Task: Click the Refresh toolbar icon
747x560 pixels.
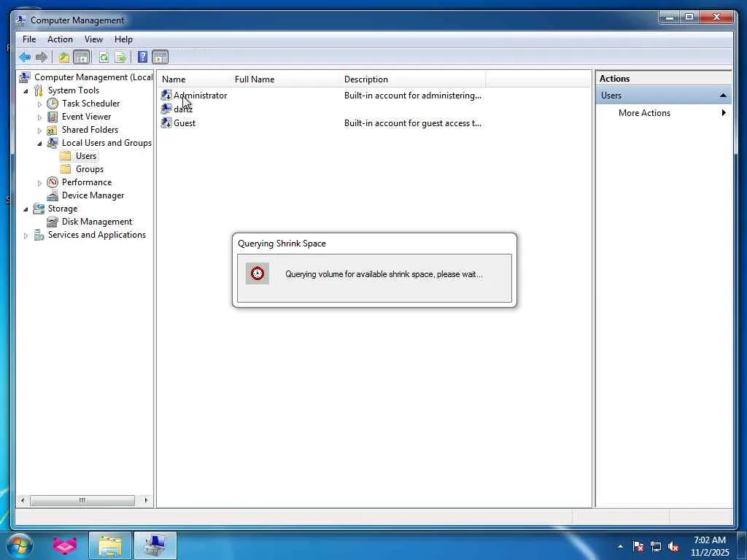Action: tap(104, 58)
